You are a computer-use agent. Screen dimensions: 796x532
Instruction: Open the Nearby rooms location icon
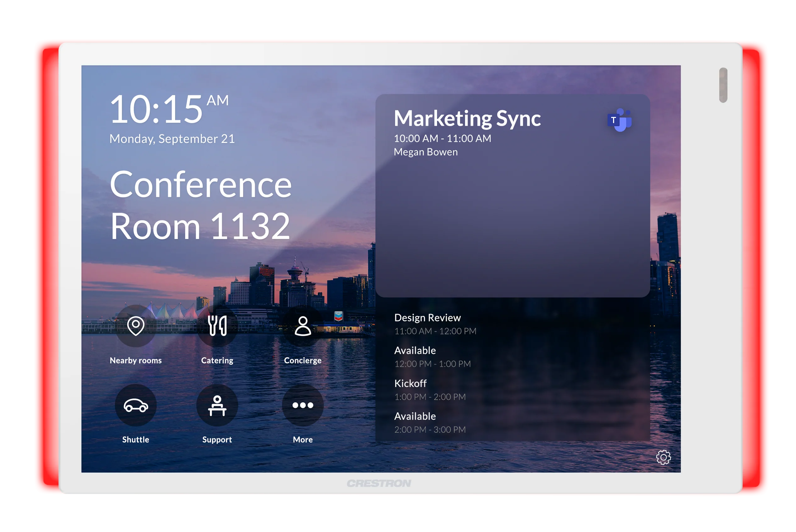coord(135,326)
